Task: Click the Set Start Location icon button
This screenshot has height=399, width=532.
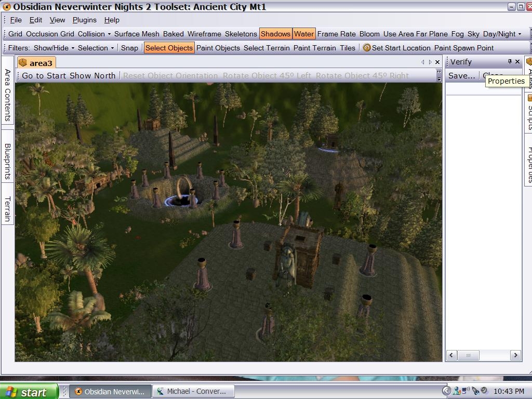Action: pos(367,48)
